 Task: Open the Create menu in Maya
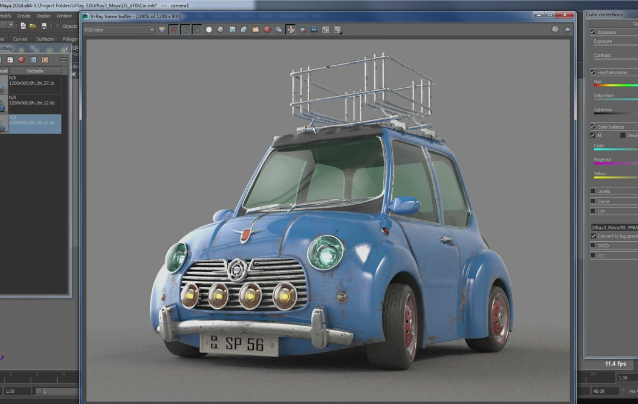click(x=24, y=16)
